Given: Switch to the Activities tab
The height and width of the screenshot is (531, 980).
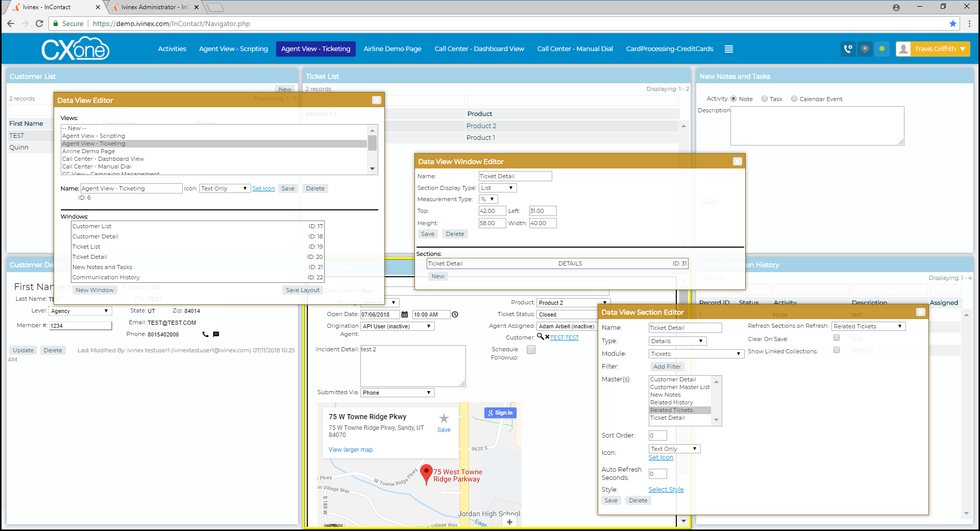Looking at the screenshot, I should click(172, 49).
